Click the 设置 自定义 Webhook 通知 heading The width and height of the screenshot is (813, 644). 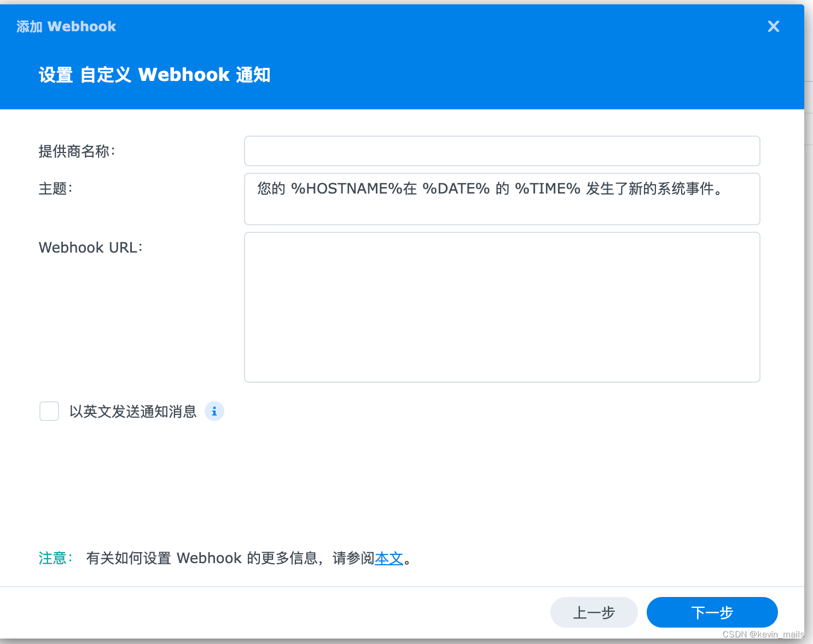click(154, 75)
